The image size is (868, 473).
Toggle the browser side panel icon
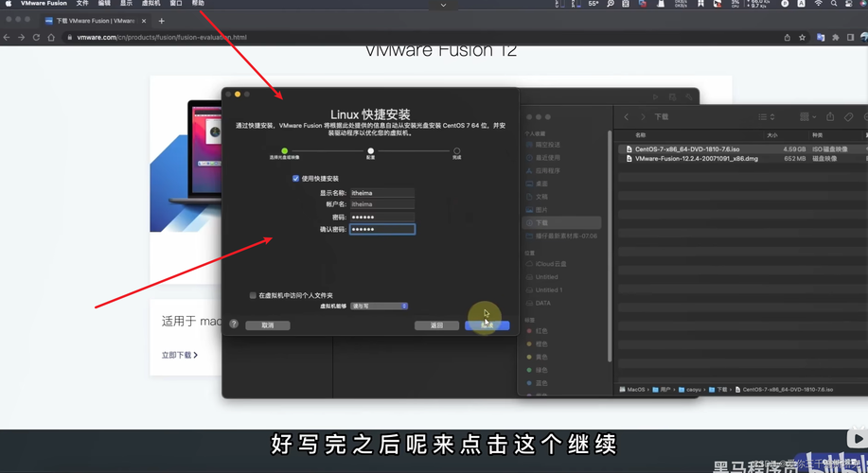[850, 38]
